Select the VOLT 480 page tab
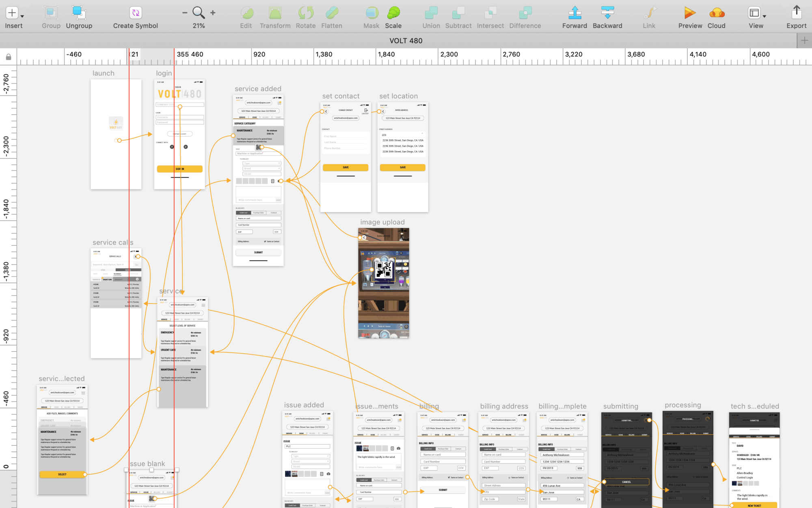Screen dimensions: 812x508 coord(406,41)
